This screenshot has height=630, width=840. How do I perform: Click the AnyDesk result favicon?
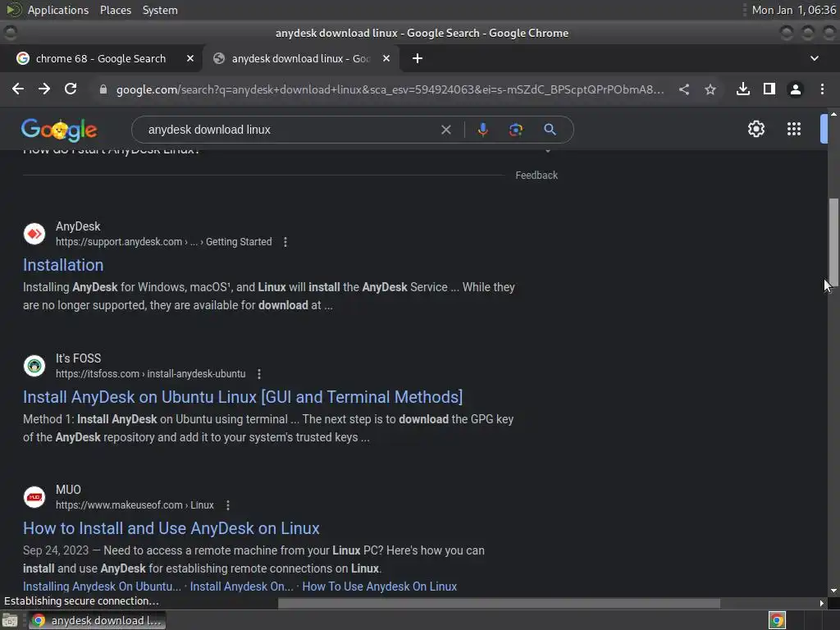[x=34, y=234]
